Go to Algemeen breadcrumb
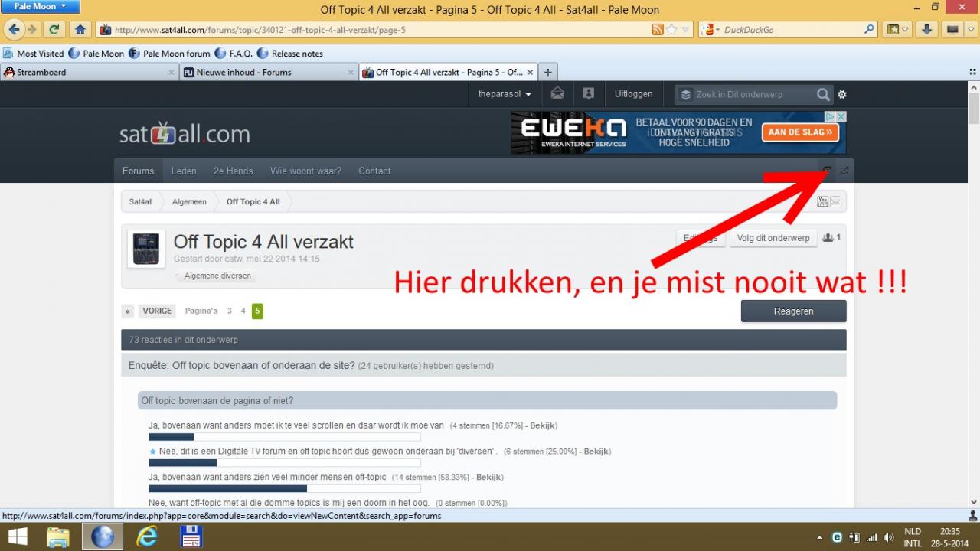This screenshot has width=980, height=551. point(189,202)
